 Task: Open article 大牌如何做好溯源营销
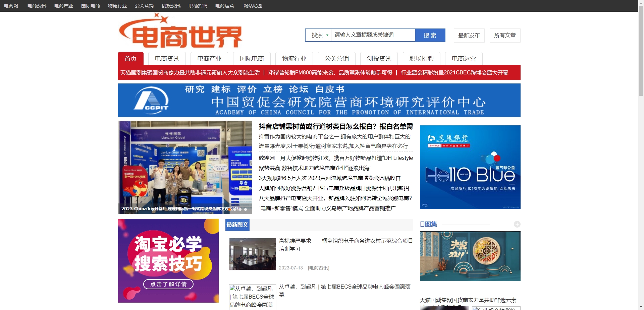tap(334, 188)
